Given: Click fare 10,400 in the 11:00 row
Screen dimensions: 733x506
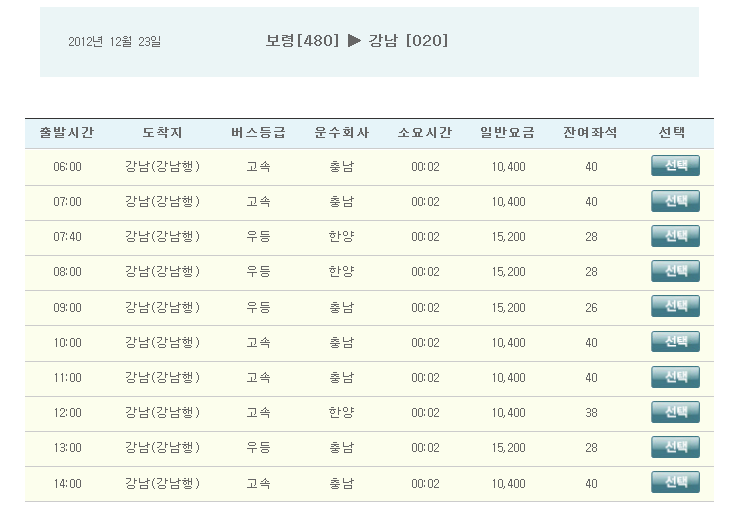Looking at the screenshot, I should 508,378.
